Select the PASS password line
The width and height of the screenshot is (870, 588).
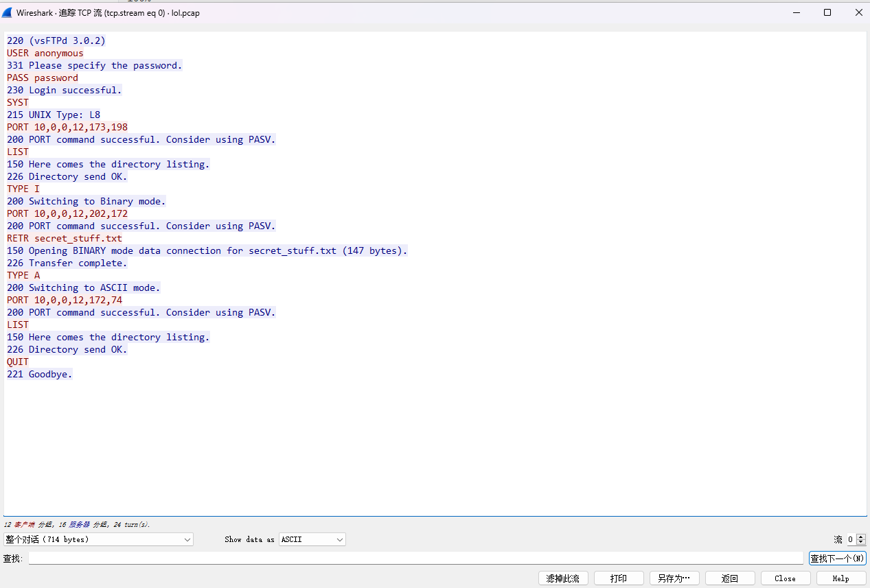pos(43,78)
